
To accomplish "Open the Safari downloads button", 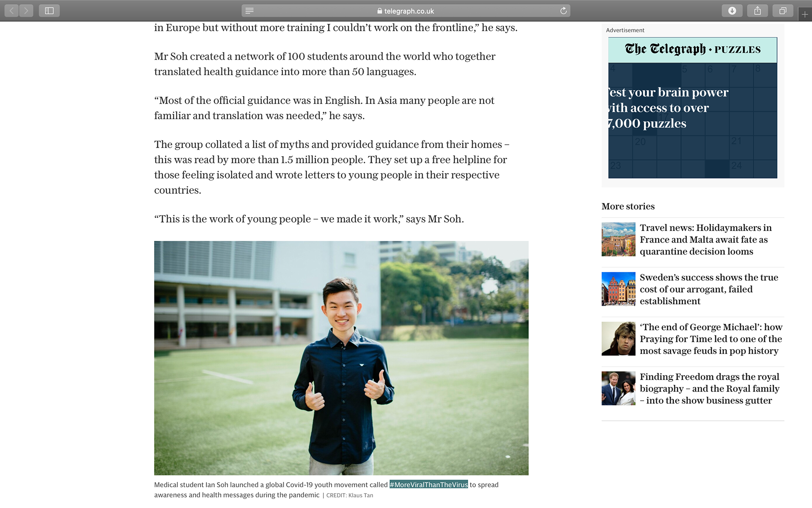I will point(732,11).
